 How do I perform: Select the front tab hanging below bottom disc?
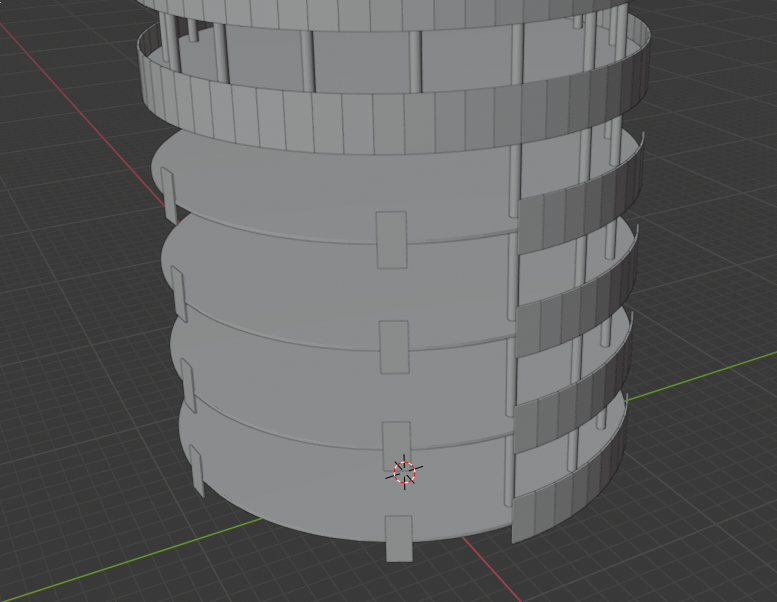pos(399,538)
